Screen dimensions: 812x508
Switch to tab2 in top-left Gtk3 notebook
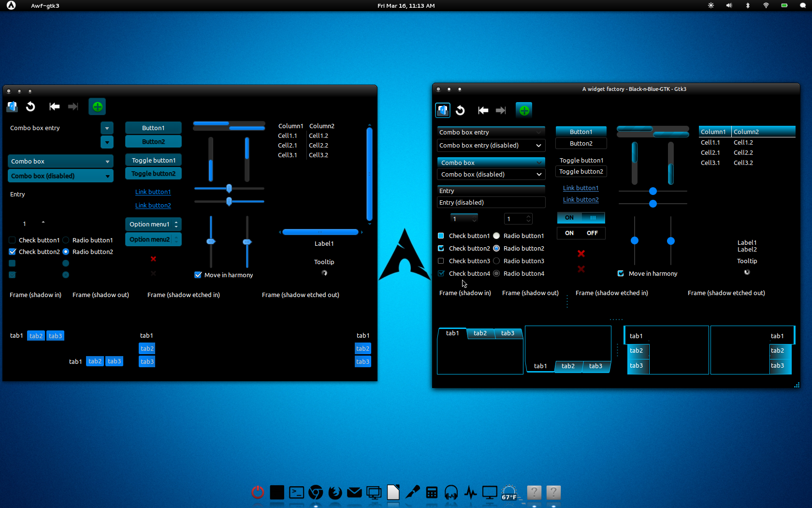[480, 333]
